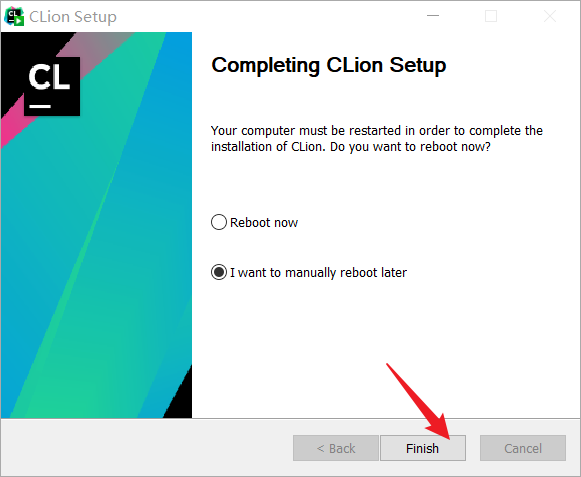The height and width of the screenshot is (477, 581).
Task: Click the teal gradient banner artwork
Action: [96, 259]
